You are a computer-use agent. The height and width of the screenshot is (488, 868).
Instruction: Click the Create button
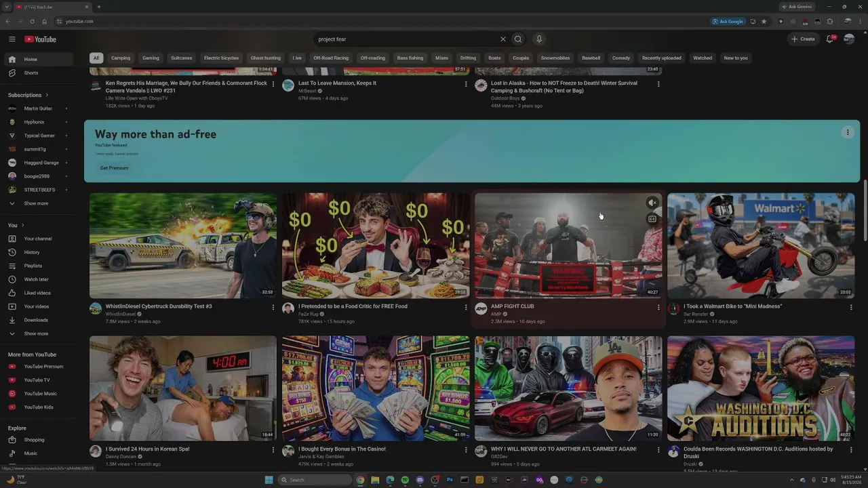click(x=803, y=39)
